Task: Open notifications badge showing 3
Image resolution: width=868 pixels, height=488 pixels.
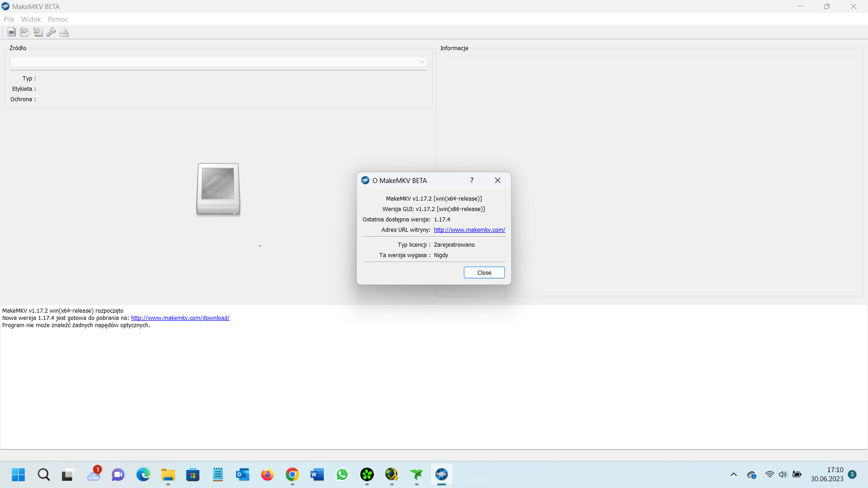Action: tap(853, 474)
